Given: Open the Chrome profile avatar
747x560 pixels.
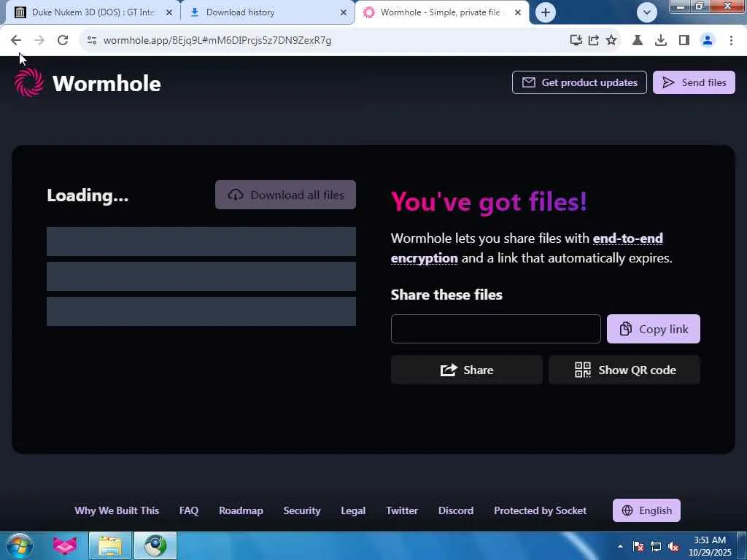Looking at the screenshot, I should tap(708, 41).
